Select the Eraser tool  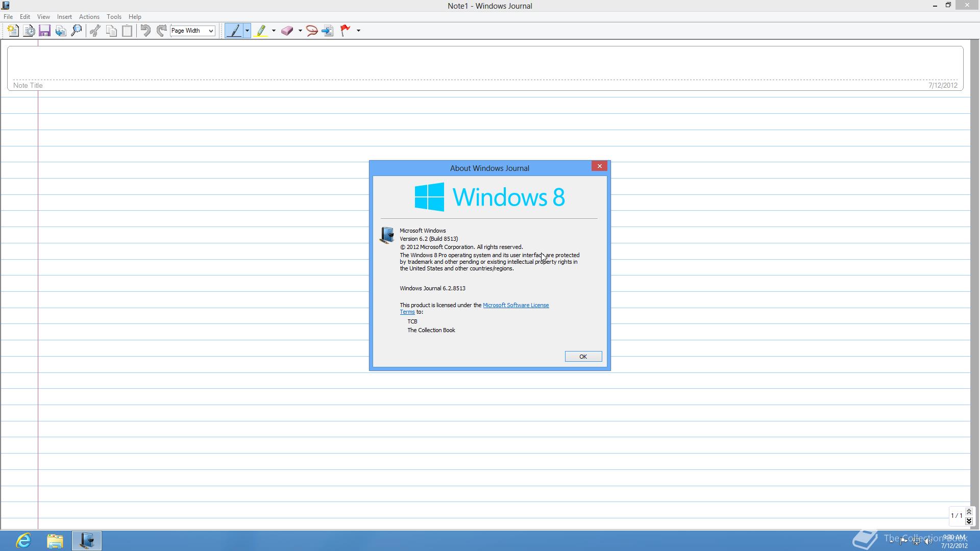pos(287,31)
